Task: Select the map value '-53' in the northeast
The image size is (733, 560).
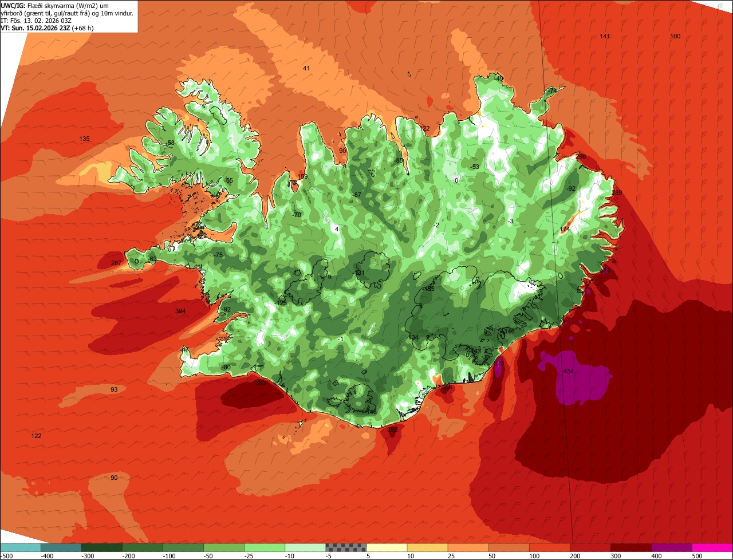Action: point(474,167)
